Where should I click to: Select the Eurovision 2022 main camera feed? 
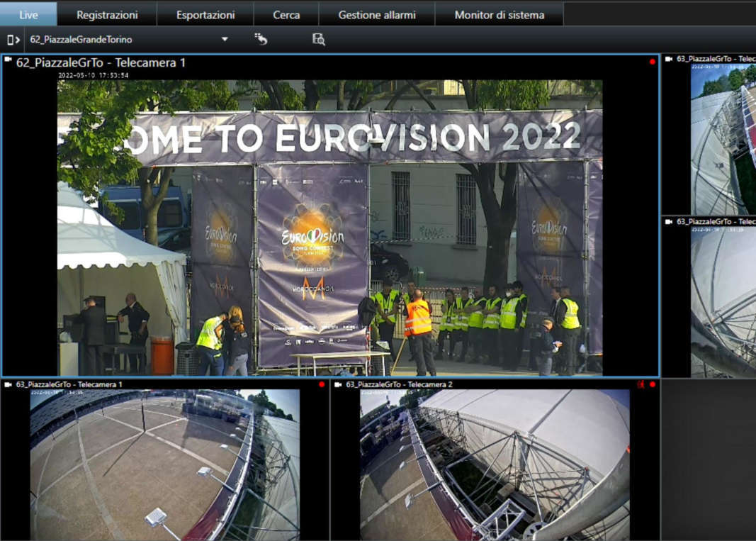[x=329, y=227]
